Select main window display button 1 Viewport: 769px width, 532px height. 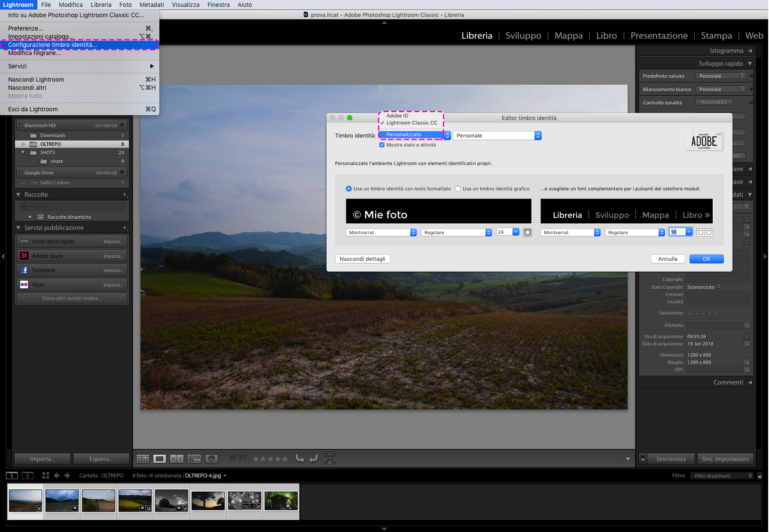coord(12,476)
